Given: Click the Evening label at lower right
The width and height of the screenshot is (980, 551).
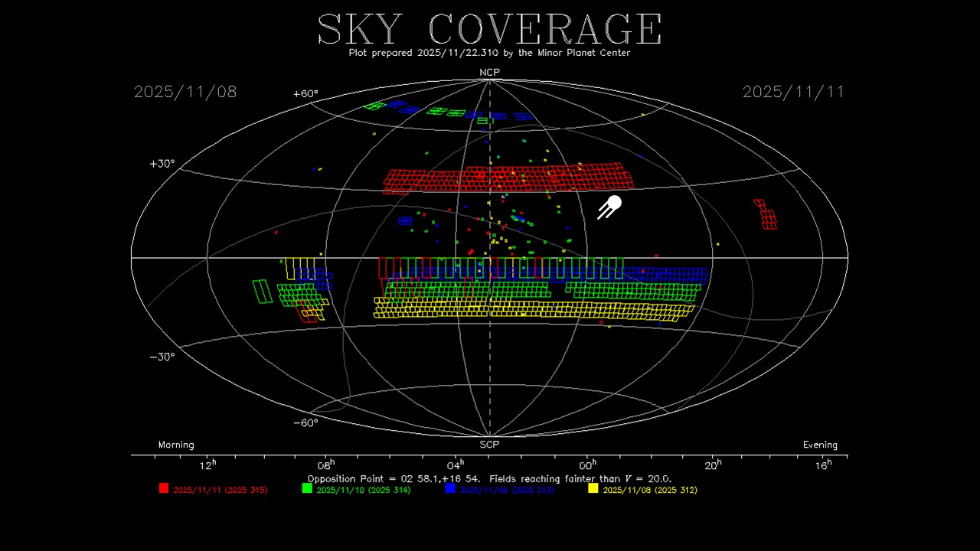Looking at the screenshot, I should (820, 445).
